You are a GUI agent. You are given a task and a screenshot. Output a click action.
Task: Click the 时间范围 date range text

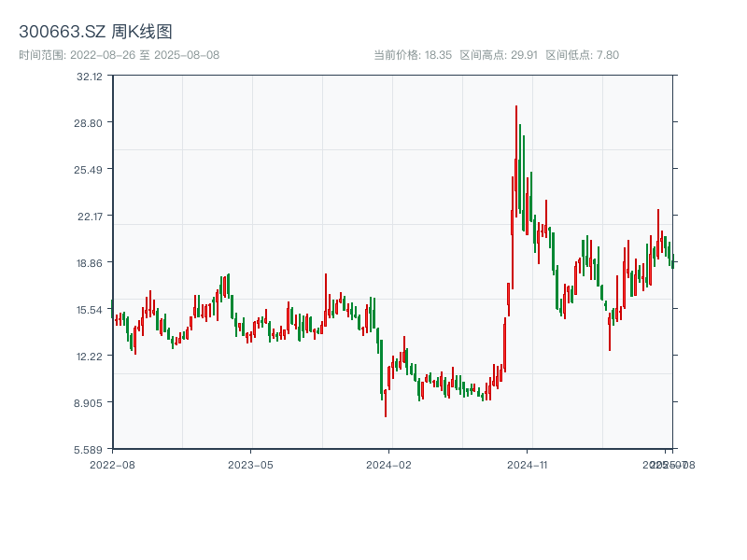pyautogui.click(x=119, y=55)
